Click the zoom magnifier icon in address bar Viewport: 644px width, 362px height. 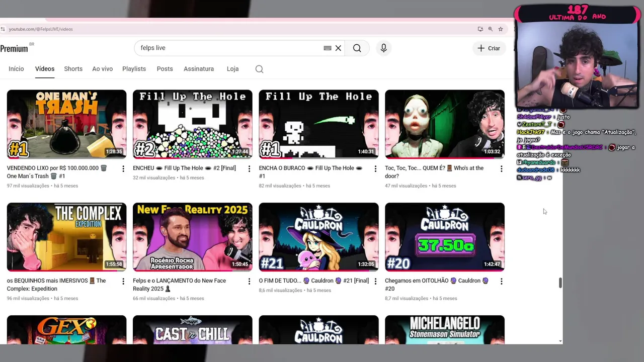click(x=491, y=29)
